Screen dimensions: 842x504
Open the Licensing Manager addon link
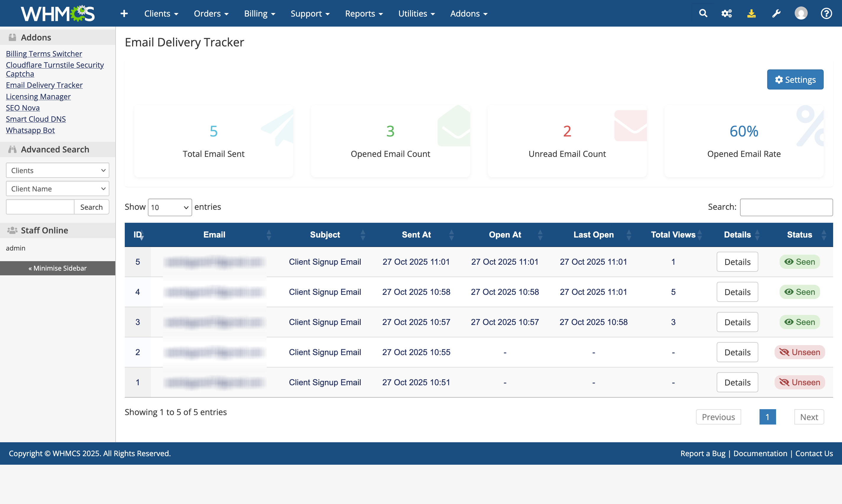coord(38,96)
